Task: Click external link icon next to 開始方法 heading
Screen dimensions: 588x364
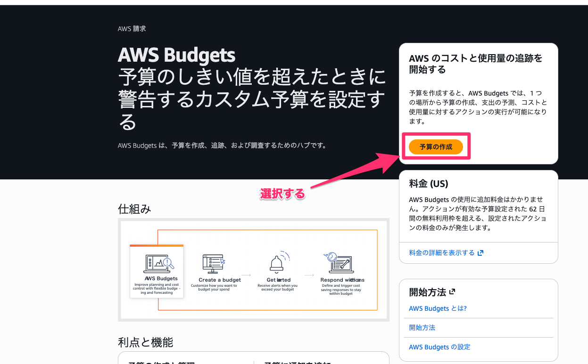Action: [452, 291]
